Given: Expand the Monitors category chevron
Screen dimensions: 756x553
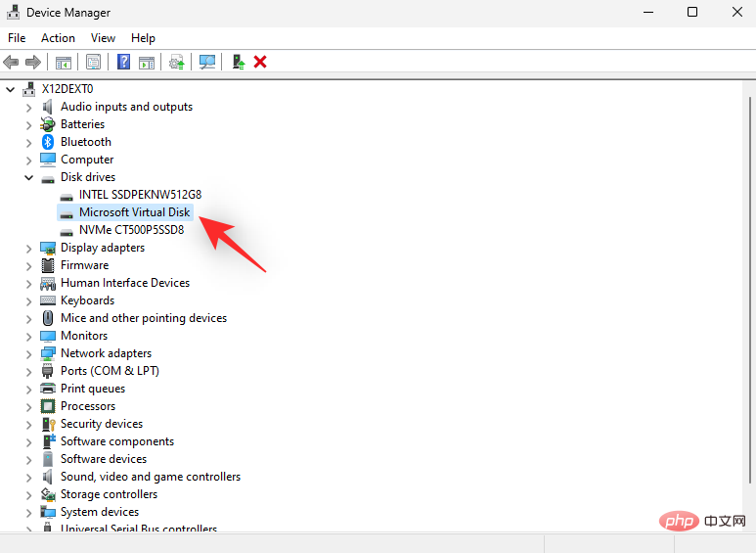Looking at the screenshot, I should [29, 336].
